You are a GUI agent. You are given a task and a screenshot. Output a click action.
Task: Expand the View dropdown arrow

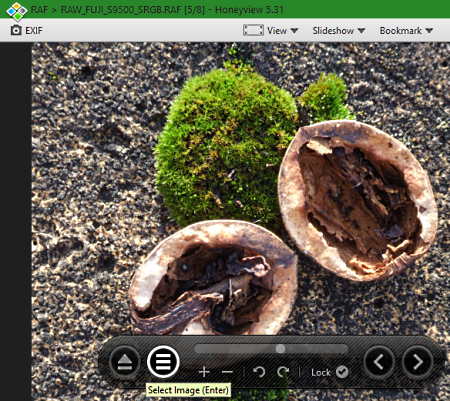[294, 31]
